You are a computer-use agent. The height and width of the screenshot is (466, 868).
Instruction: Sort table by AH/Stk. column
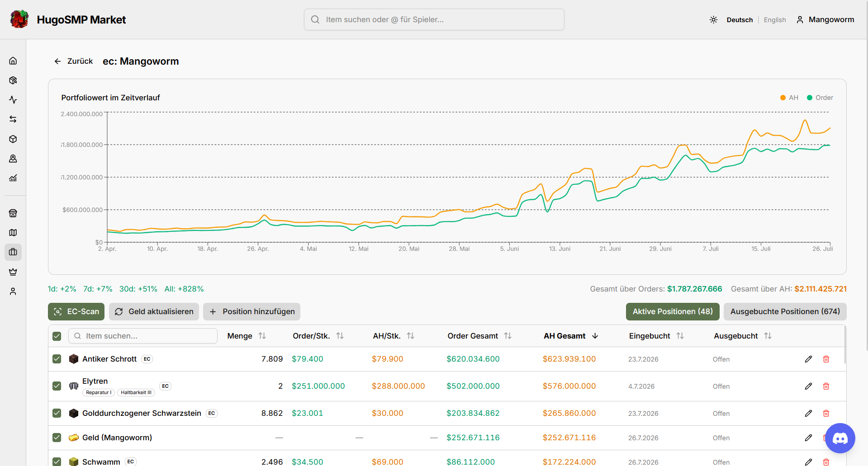pyautogui.click(x=394, y=336)
